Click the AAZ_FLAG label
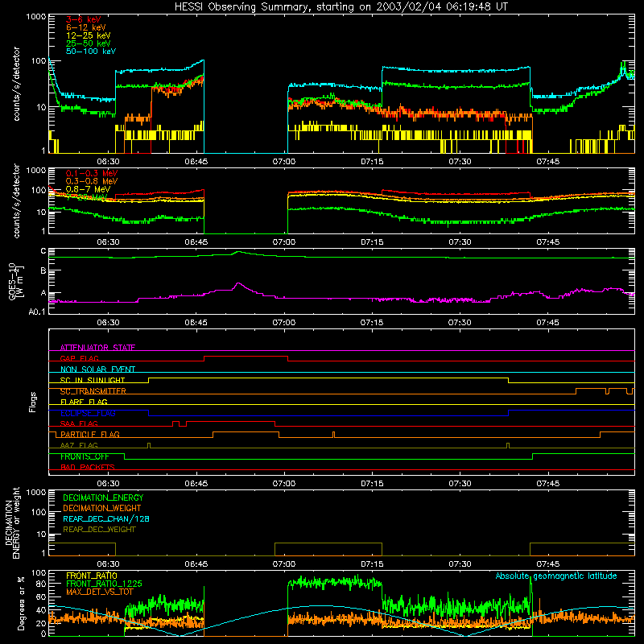Image resolution: width=644 pixels, height=644 pixels. [79, 445]
